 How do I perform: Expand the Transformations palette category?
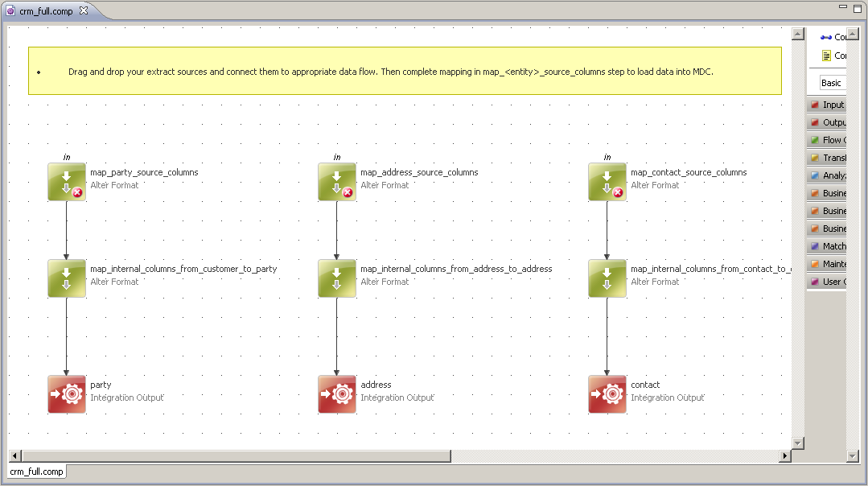click(x=827, y=159)
